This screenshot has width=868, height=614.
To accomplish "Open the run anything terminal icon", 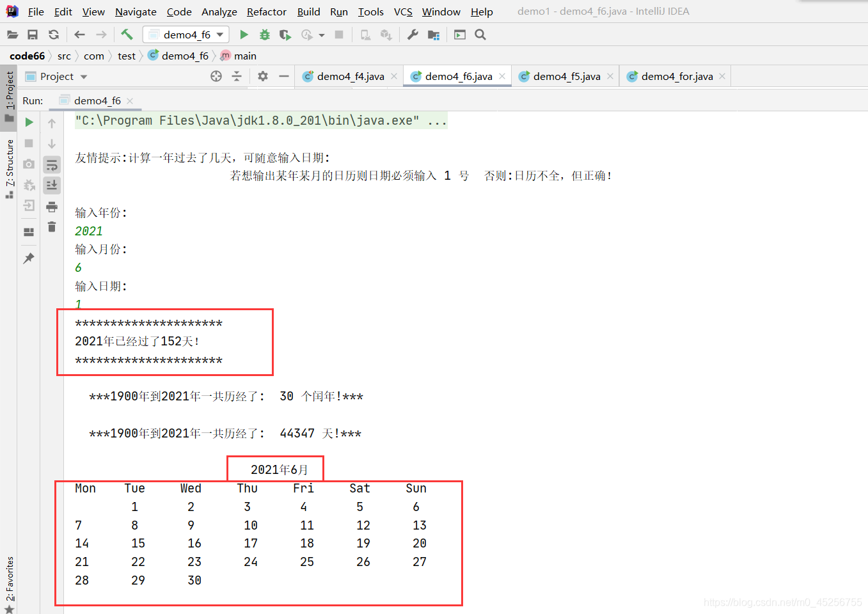I will [x=460, y=35].
